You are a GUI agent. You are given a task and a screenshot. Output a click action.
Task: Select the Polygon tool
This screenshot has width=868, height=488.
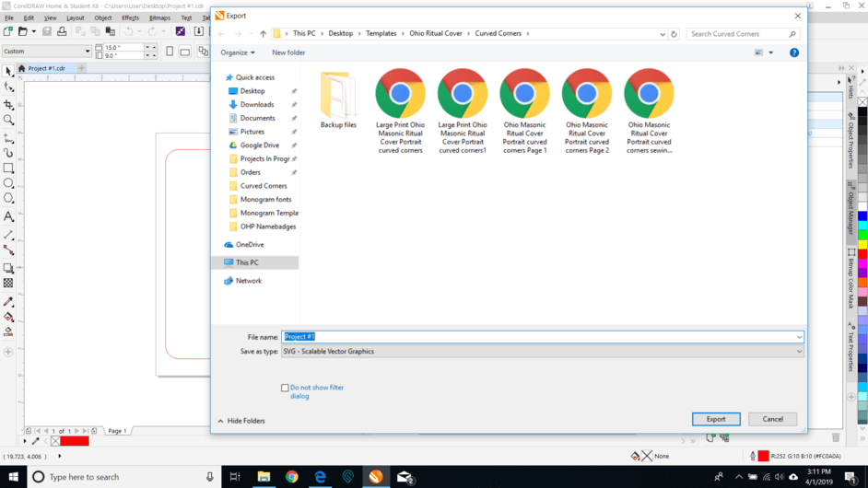click(8, 198)
